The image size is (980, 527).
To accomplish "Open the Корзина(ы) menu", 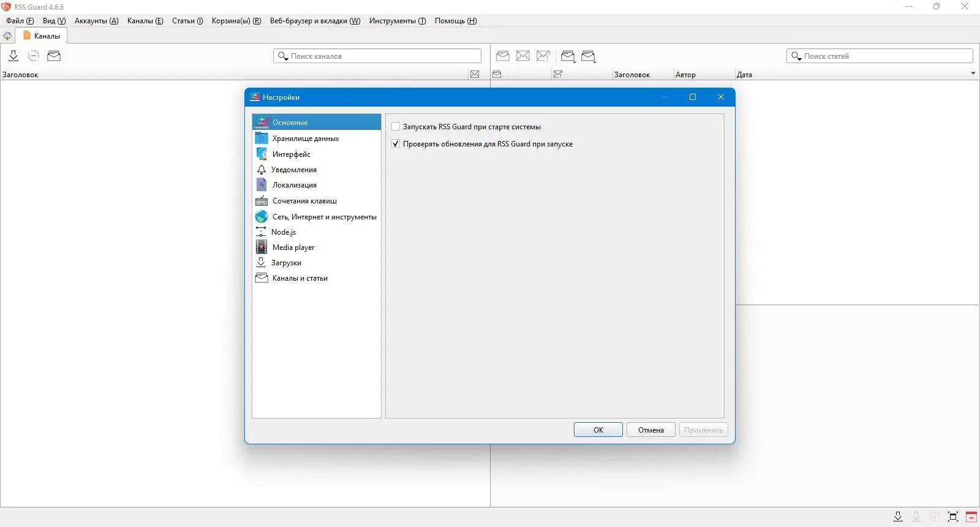I will point(236,21).
